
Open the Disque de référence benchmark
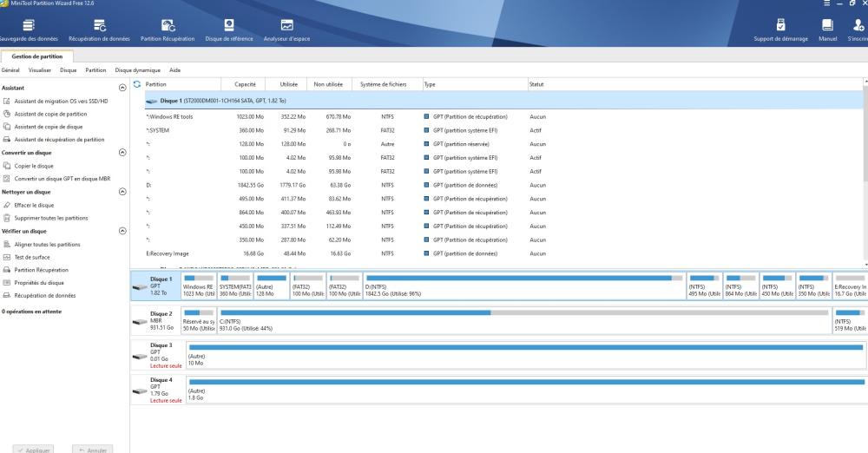[x=228, y=28]
